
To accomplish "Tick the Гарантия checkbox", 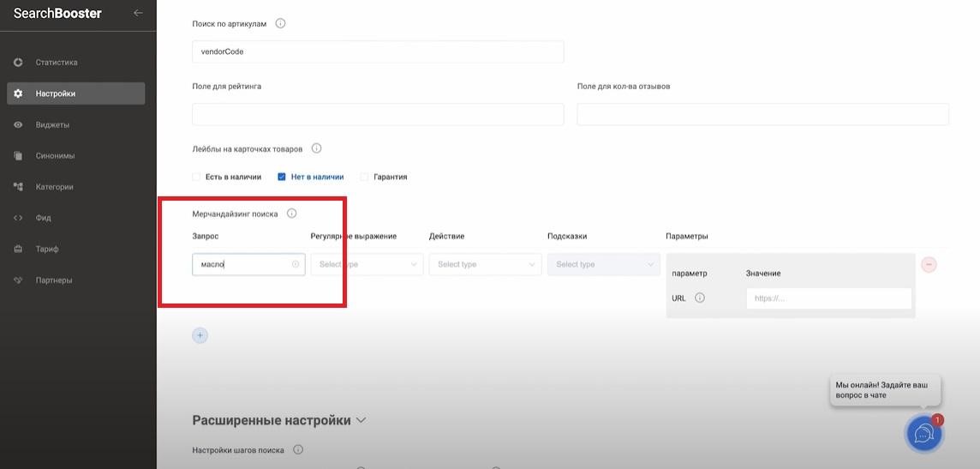I will coord(364,177).
